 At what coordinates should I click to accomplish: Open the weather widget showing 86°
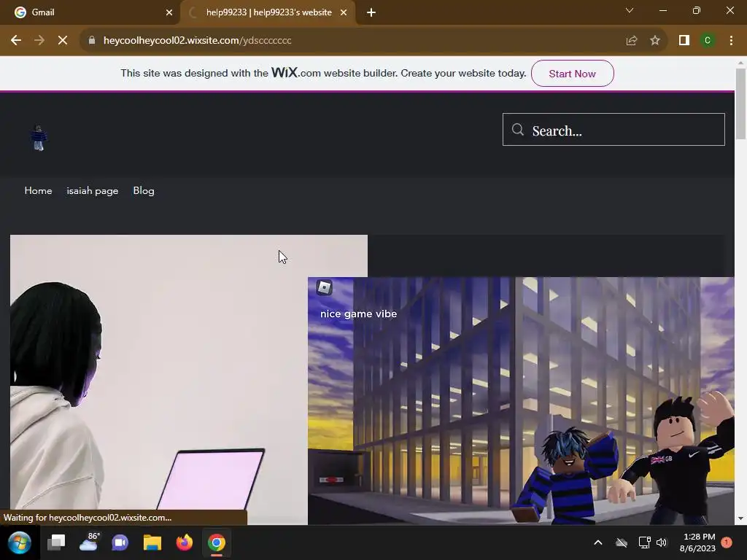88,542
